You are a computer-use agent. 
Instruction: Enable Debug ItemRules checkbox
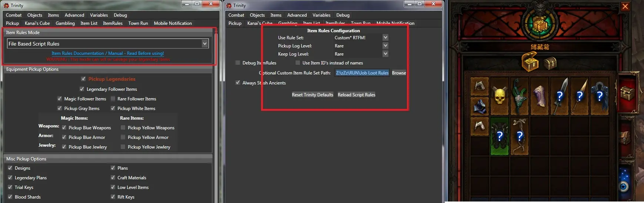coord(238,63)
